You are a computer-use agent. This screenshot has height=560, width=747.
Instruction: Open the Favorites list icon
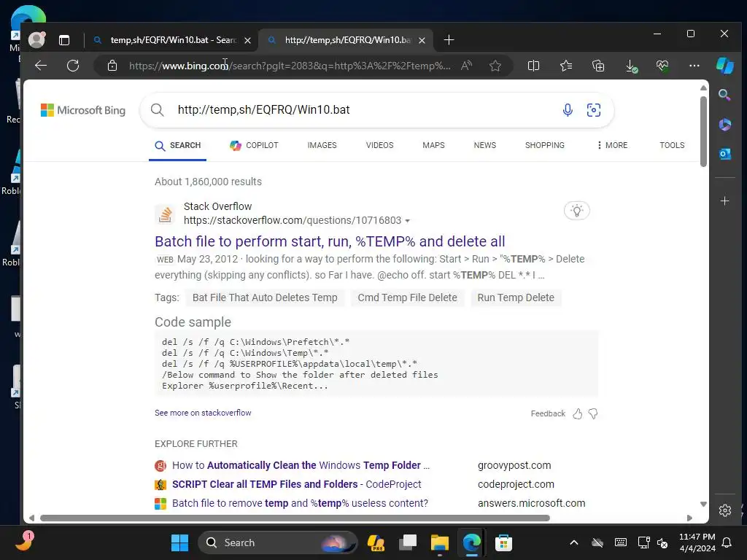point(566,66)
